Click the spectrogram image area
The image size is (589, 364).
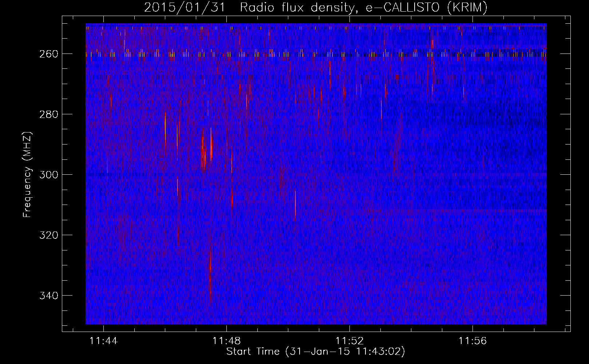(316, 174)
